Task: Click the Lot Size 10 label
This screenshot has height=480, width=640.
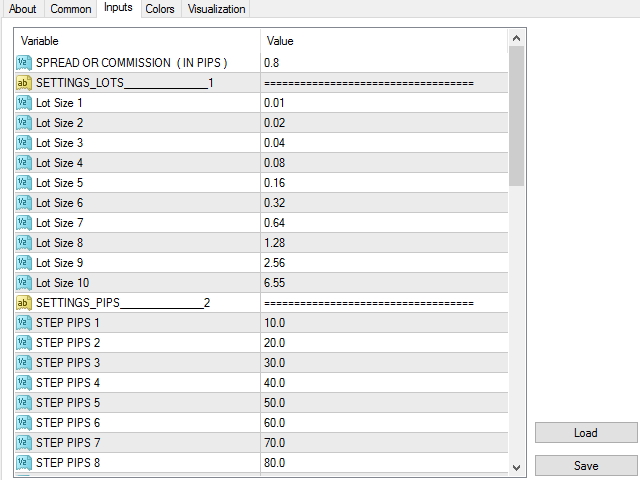Action: tap(62, 283)
